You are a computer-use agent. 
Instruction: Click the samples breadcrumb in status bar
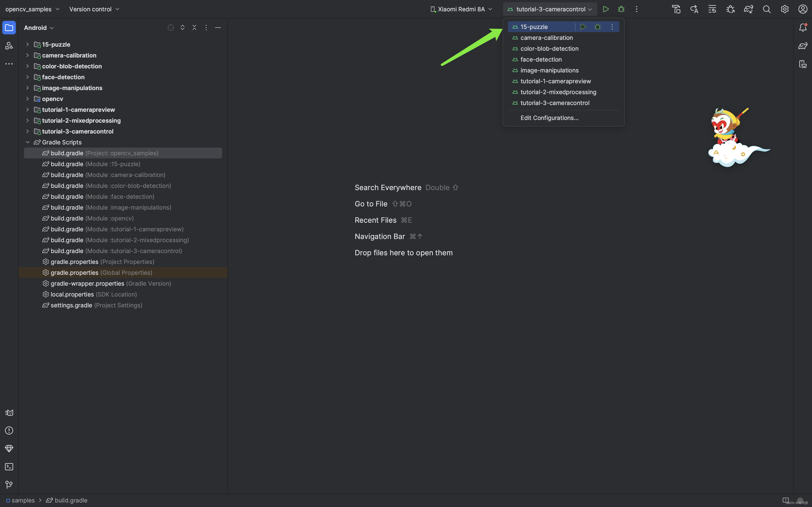click(23, 500)
